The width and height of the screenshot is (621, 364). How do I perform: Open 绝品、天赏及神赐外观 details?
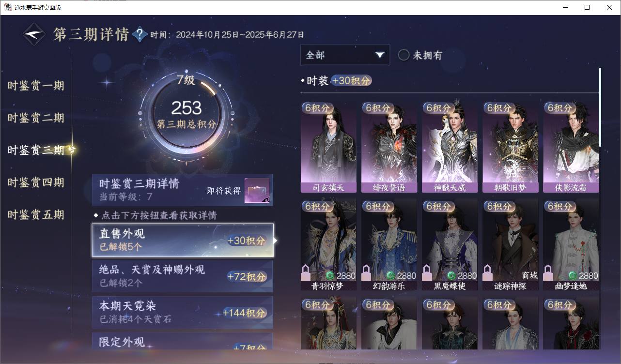183,276
